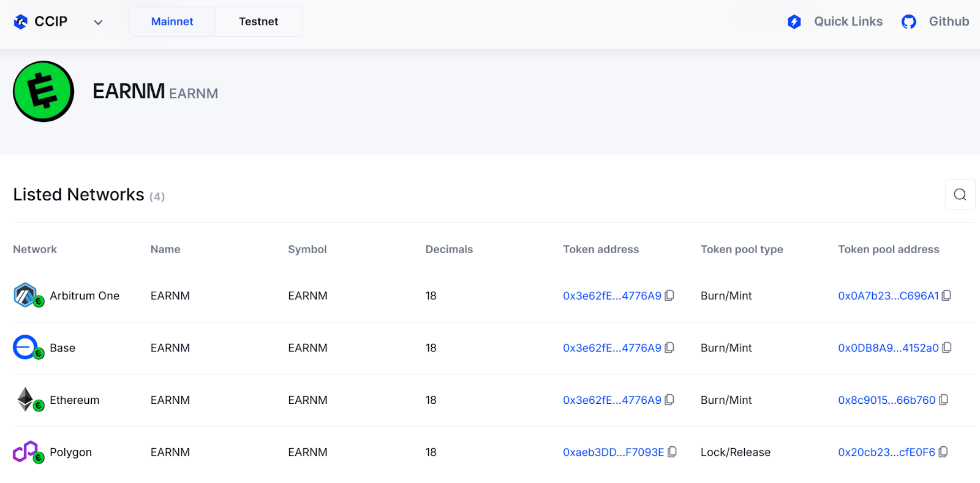This screenshot has width=980, height=483.
Task: Click the large EARNM token logo
Action: point(43,91)
